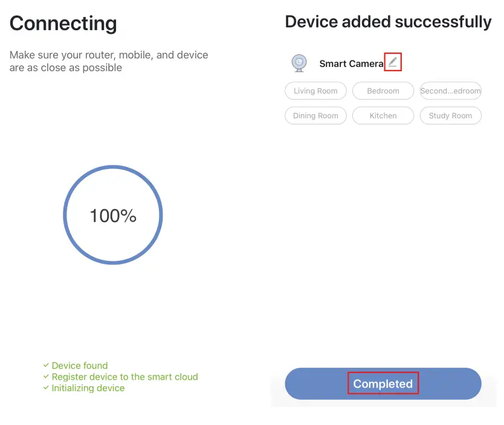Click the Device found status text
Image resolution: width=504 pixels, height=425 pixels.
(80, 365)
